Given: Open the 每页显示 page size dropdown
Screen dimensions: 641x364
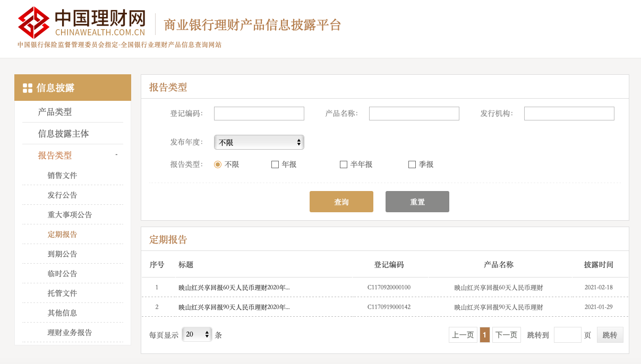Looking at the screenshot, I should [x=197, y=334].
